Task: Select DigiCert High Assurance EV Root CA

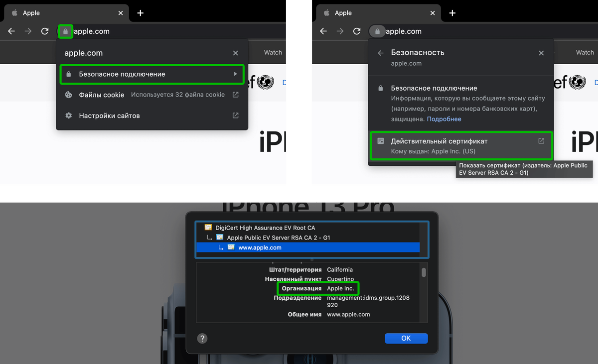Action: (265, 228)
